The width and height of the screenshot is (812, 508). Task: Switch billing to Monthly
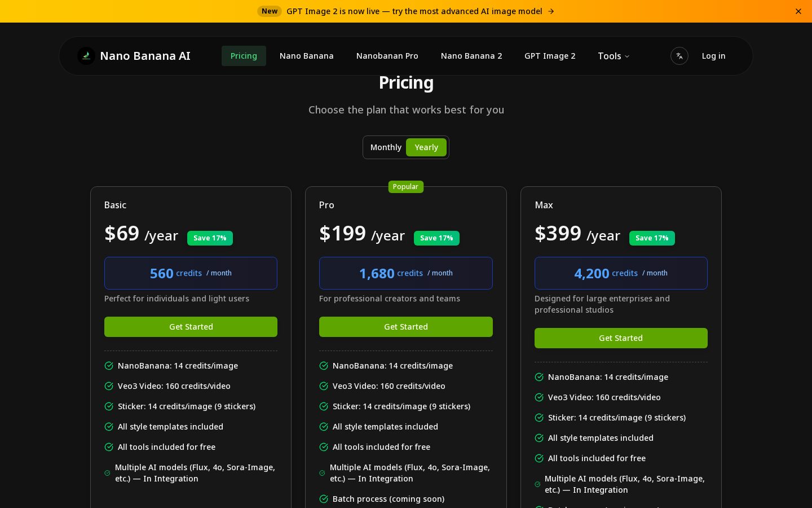[x=386, y=147]
